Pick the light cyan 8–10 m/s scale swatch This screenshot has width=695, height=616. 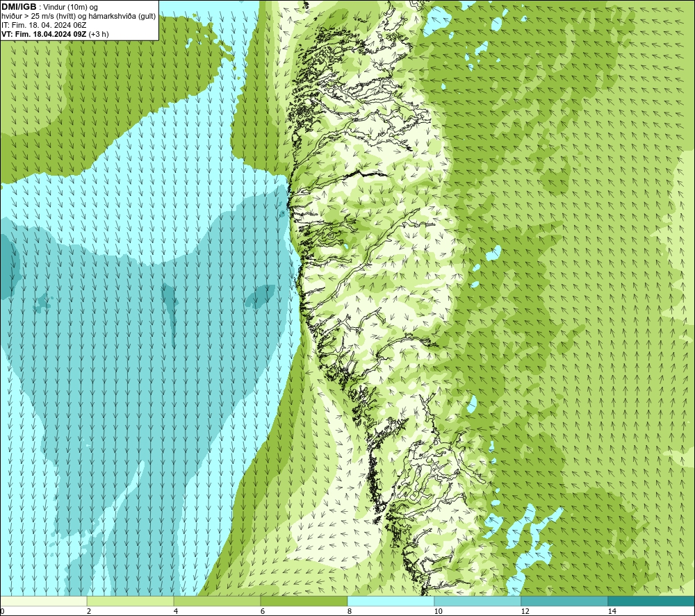(391, 601)
